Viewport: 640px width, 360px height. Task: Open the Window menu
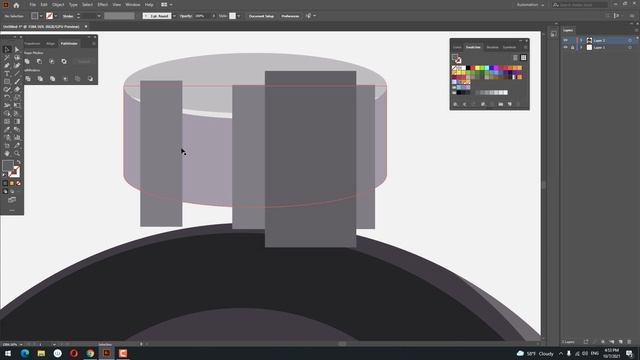[132, 5]
